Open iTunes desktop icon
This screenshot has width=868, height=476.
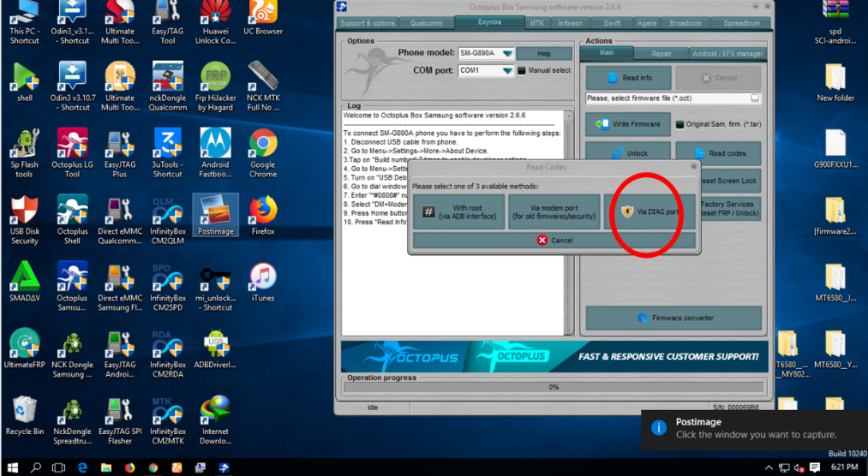(x=263, y=282)
